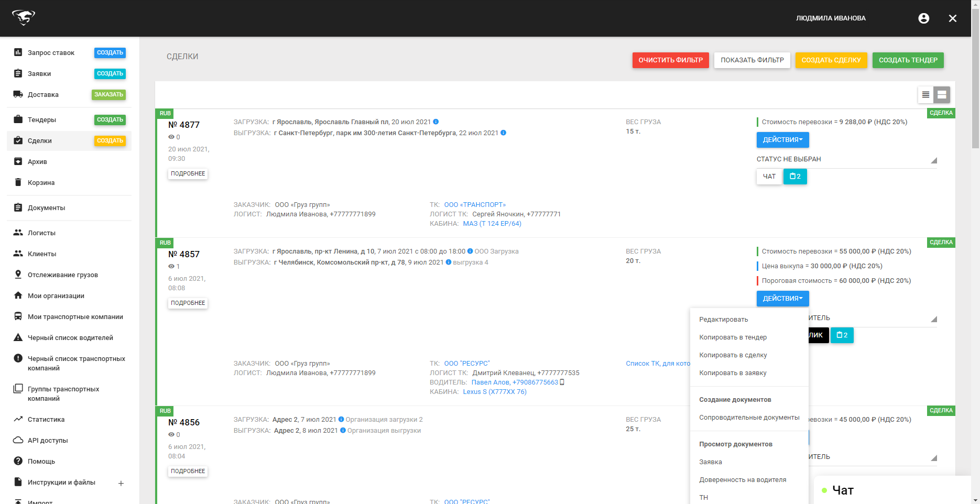Viewport: 980px width, 504px height.
Task: Click the company logo icon in header
Action: point(23,17)
